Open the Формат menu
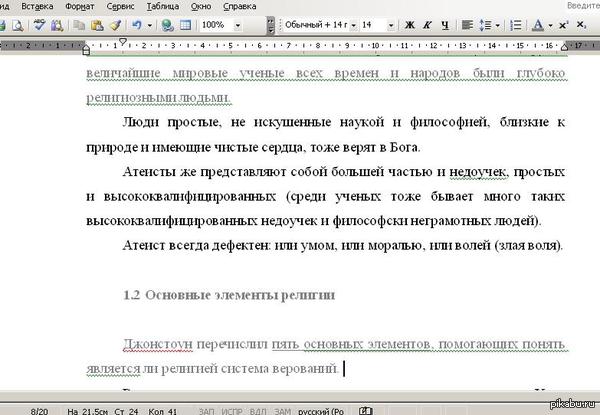The width and height of the screenshot is (600, 415). tap(79, 6)
